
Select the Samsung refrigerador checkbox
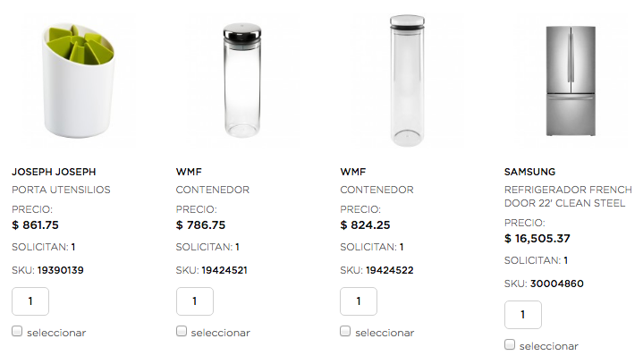coord(510,344)
